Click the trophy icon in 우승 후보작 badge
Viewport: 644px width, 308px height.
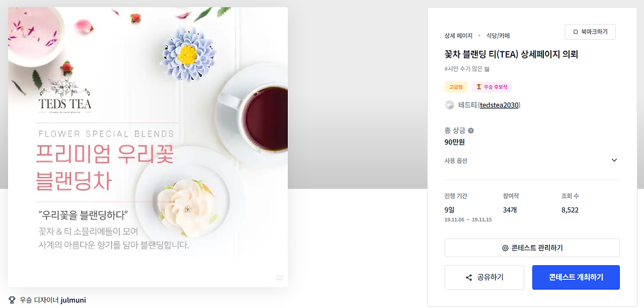(x=479, y=87)
